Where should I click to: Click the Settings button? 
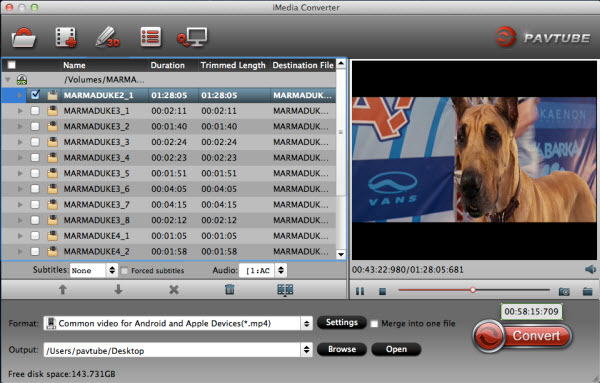342,323
